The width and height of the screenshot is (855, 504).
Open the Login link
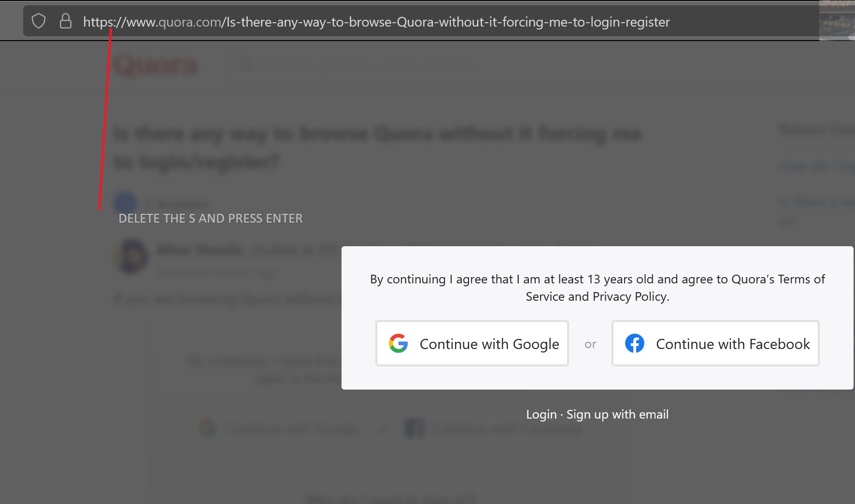click(x=541, y=414)
